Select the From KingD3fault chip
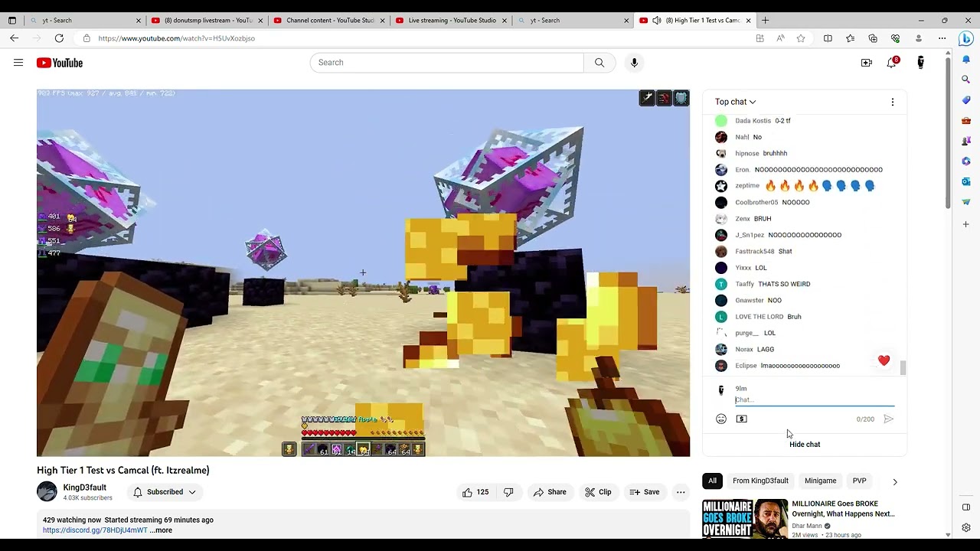The image size is (980, 551). [x=760, y=481]
